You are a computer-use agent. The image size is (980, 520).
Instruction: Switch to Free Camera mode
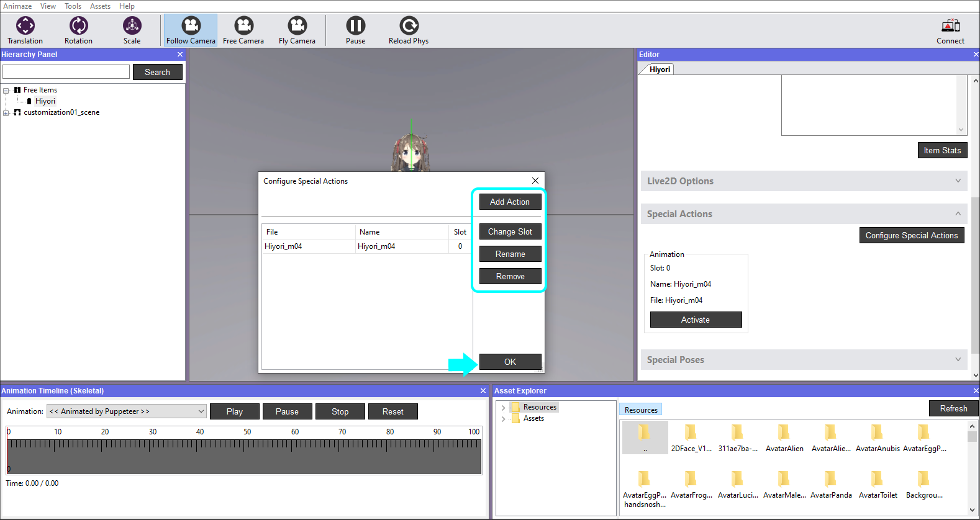(243, 30)
